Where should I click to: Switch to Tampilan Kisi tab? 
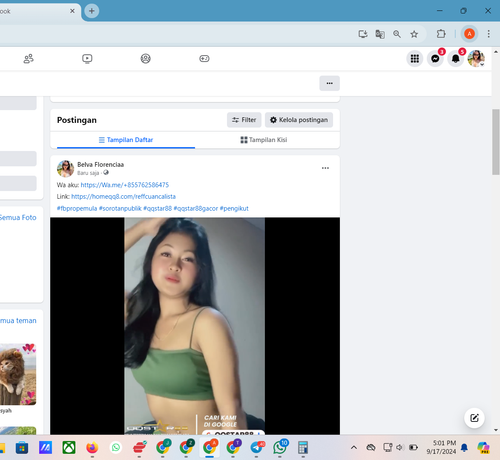coord(264,140)
